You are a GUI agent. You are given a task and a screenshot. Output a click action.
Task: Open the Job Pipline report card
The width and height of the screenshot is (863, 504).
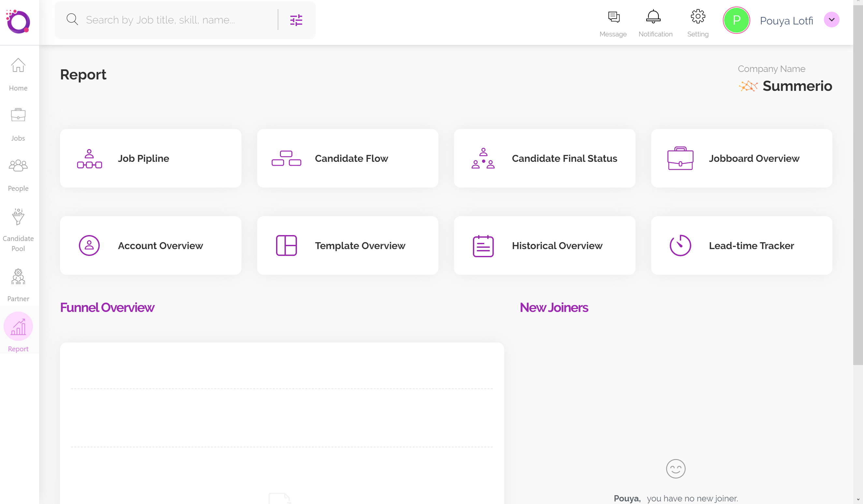[x=150, y=159]
